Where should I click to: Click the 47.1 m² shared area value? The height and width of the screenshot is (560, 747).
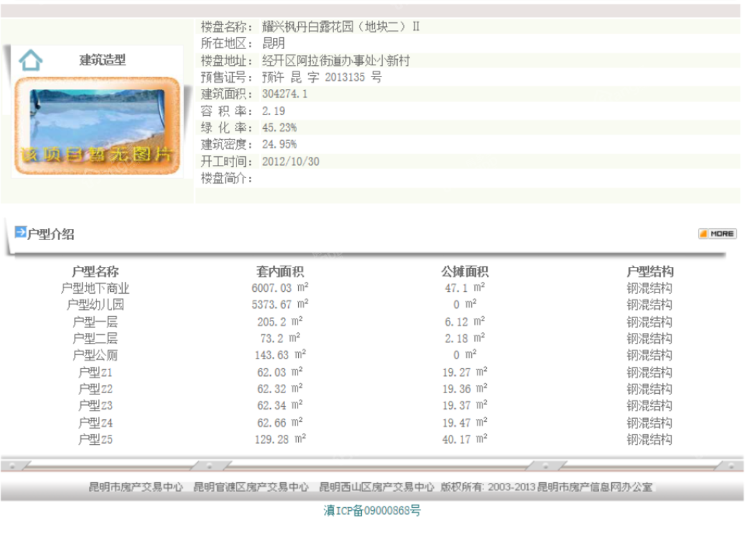[x=464, y=288]
